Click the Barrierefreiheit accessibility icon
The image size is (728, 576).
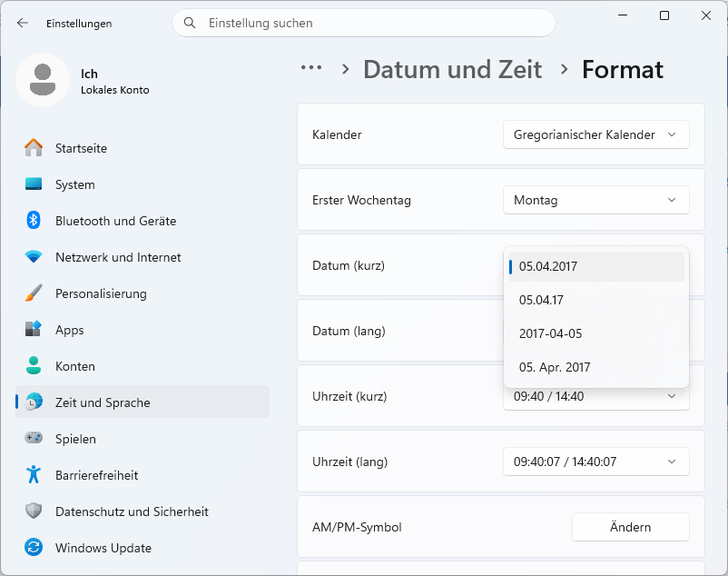[x=34, y=475]
